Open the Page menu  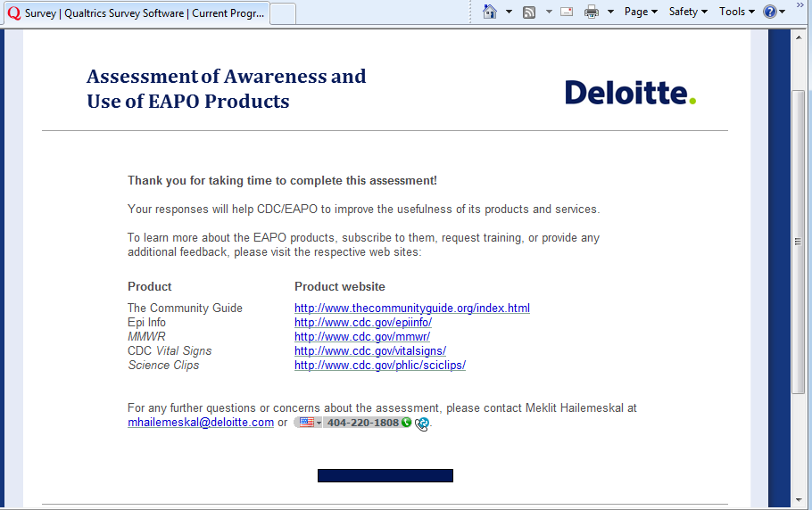[x=641, y=12]
